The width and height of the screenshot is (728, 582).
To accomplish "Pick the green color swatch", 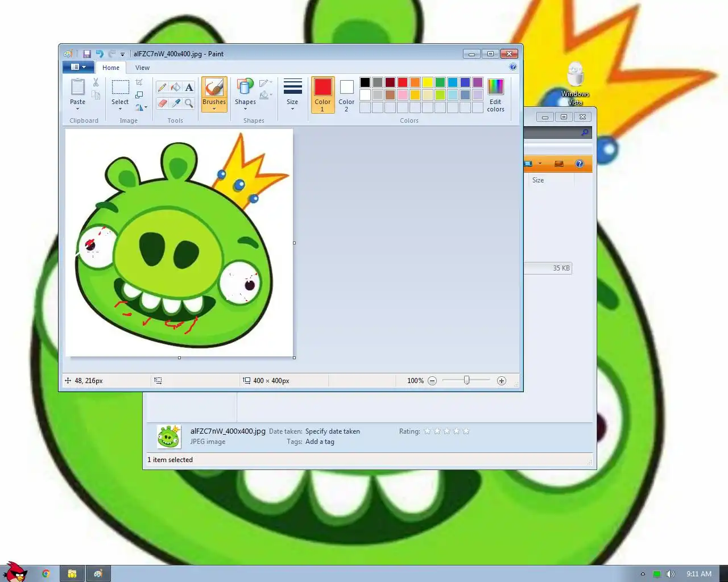I will pos(440,82).
